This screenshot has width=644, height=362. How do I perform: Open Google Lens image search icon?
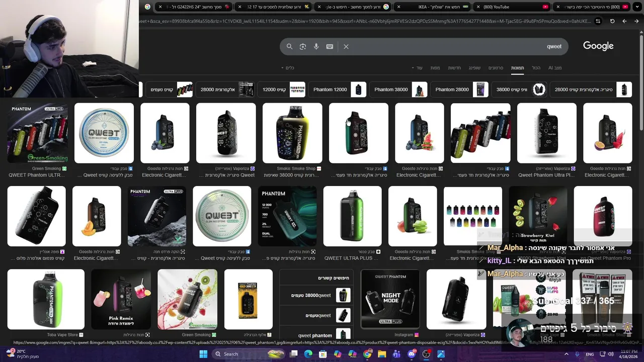click(303, 46)
